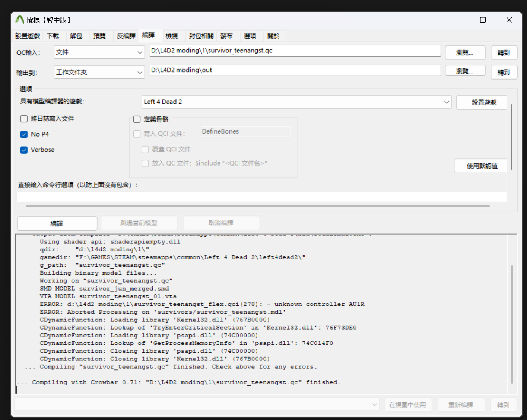Viewport: 527px width, 420px height.
Task: Switch to the 封包相關 tab
Action: (201, 36)
